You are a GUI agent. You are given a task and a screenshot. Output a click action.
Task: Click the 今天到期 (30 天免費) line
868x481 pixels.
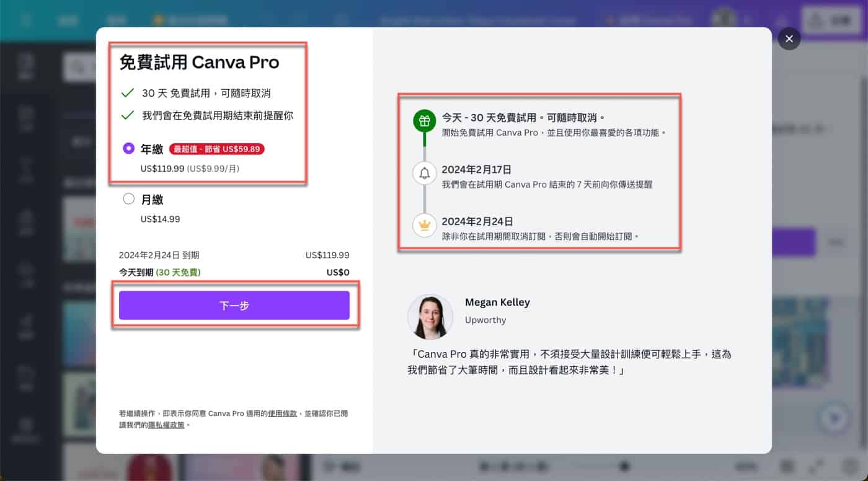pos(160,272)
